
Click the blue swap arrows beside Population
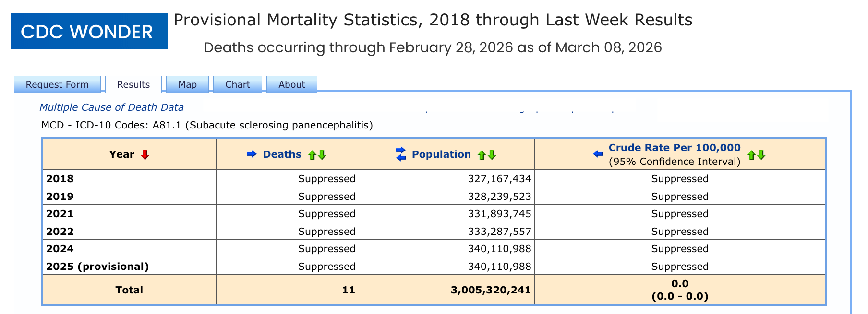pos(401,154)
